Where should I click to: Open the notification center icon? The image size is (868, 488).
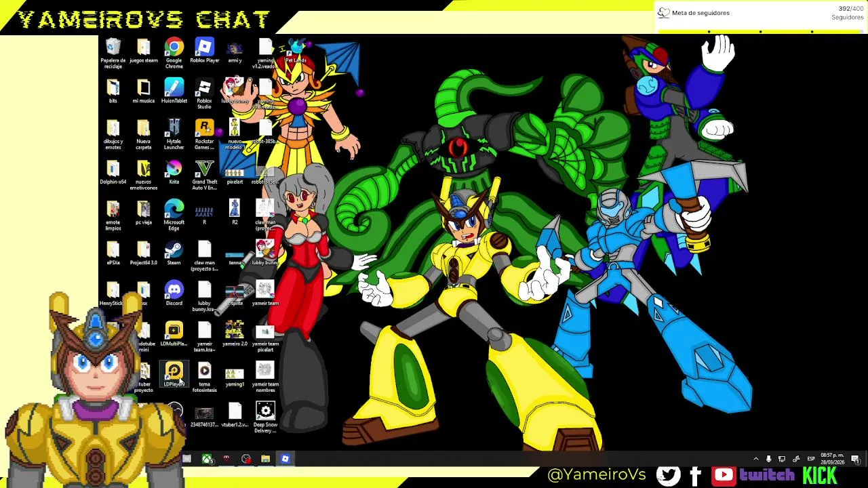point(856,459)
